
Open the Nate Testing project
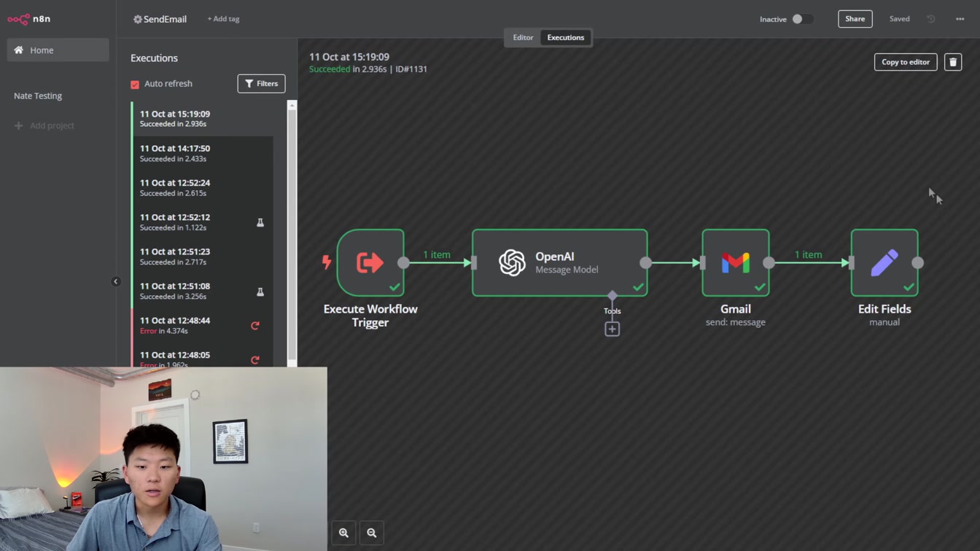[x=38, y=95]
